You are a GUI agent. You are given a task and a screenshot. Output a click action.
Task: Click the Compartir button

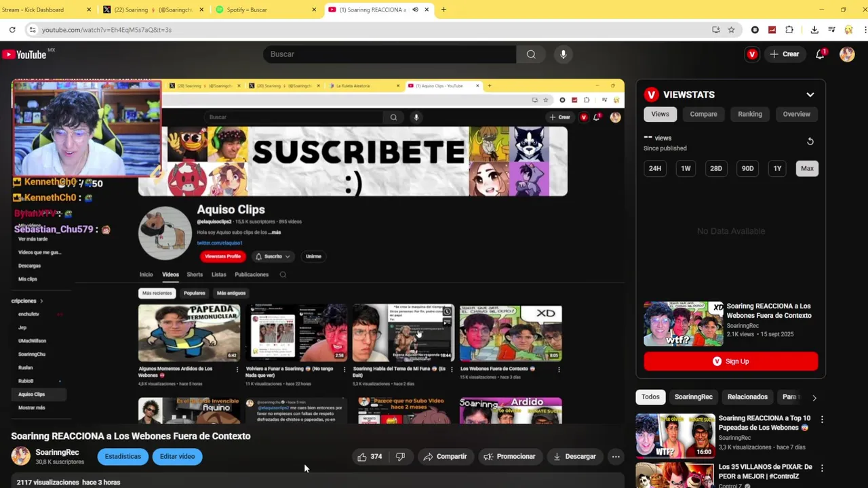tap(445, 457)
